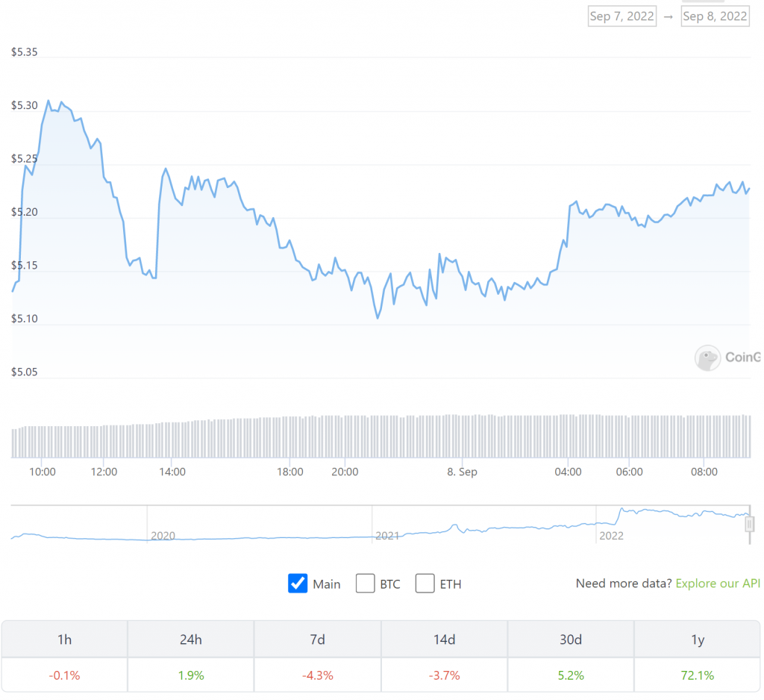Click the -3.7% change value
The height and width of the screenshot is (700, 764).
[445, 675]
